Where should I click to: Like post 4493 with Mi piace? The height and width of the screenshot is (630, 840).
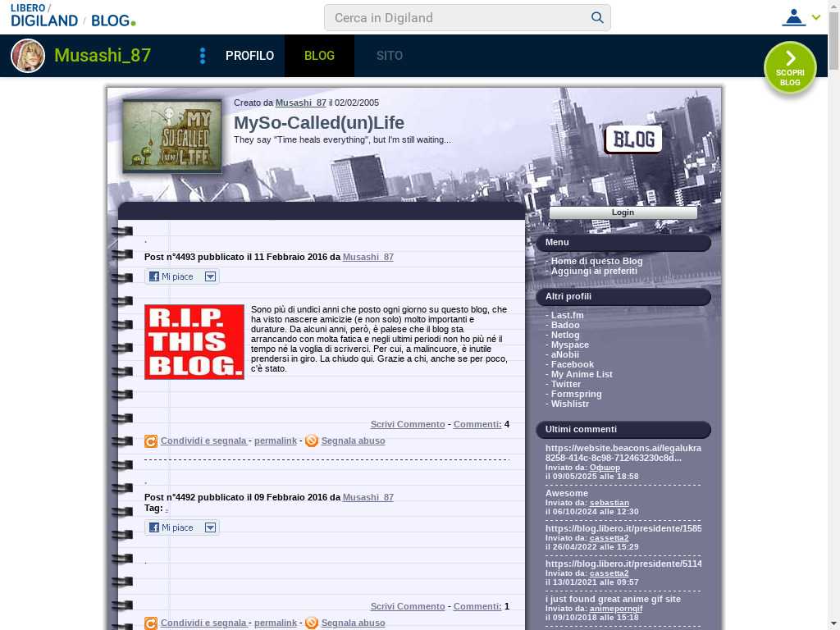(x=172, y=277)
